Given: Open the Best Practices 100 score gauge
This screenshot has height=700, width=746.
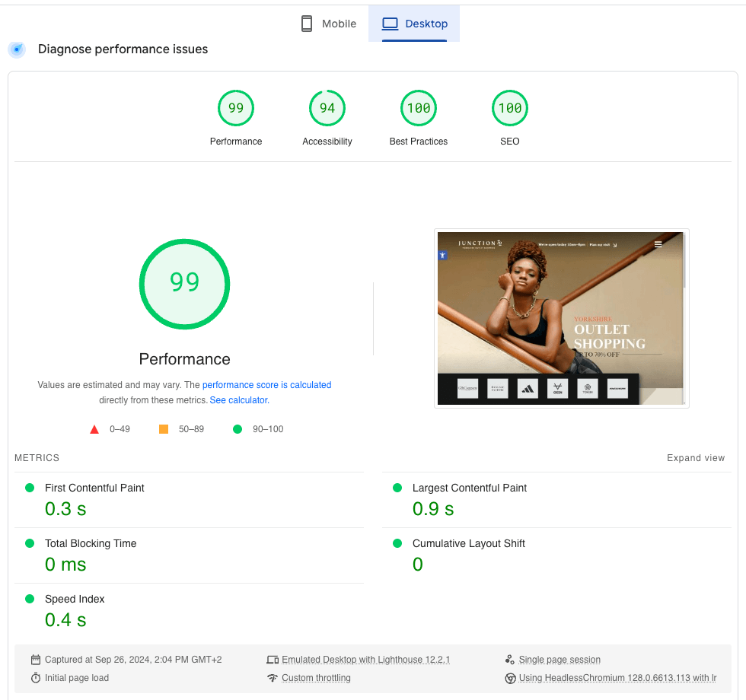Looking at the screenshot, I should pyautogui.click(x=419, y=108).
